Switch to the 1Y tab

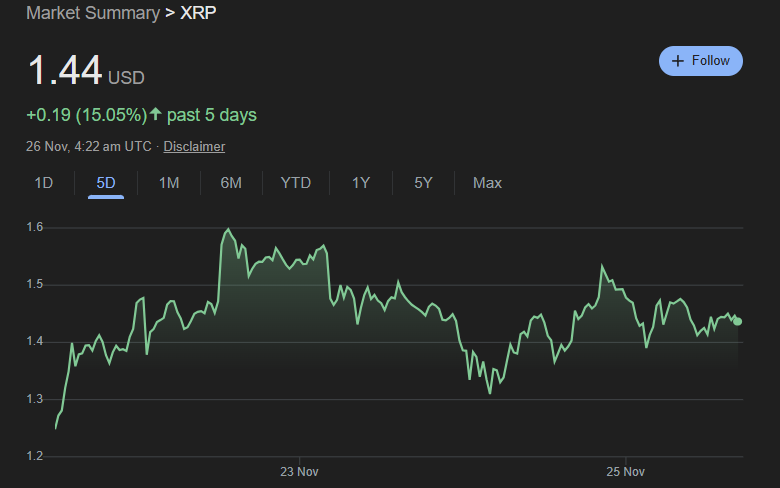pos(361,183)
